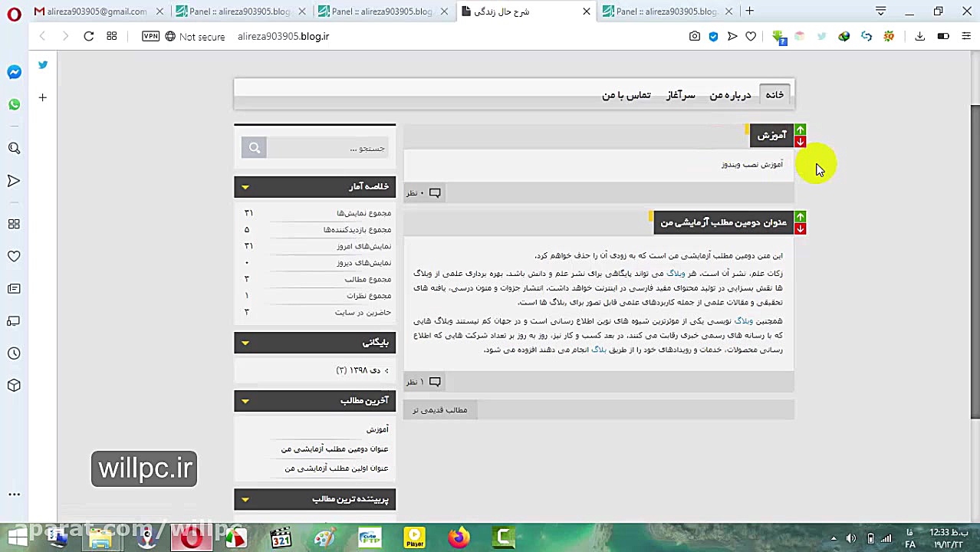Open the مطالب قدیمی تر older posts link
980x552 pixels.
(x=439, y=409)
